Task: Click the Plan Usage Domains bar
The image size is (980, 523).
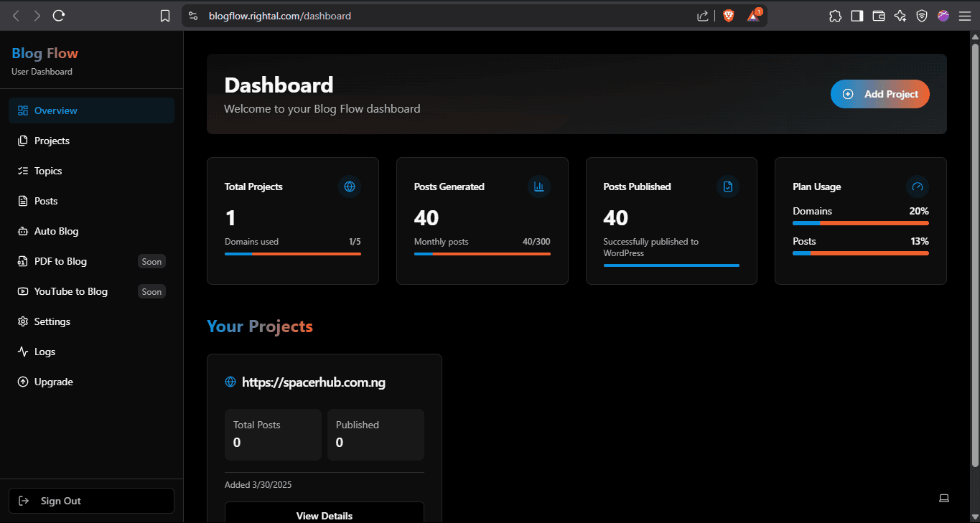Action: tap(861, 223)
